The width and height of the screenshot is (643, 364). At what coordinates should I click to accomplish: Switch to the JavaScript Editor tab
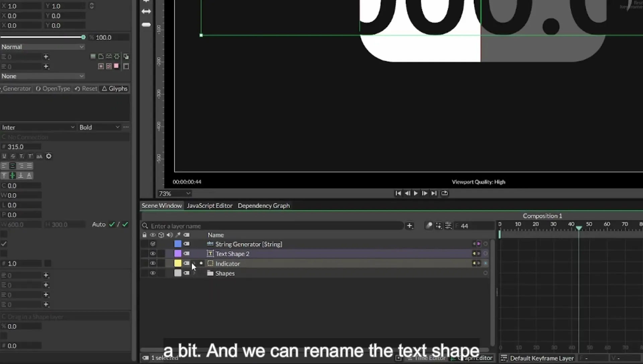point(210,206)
